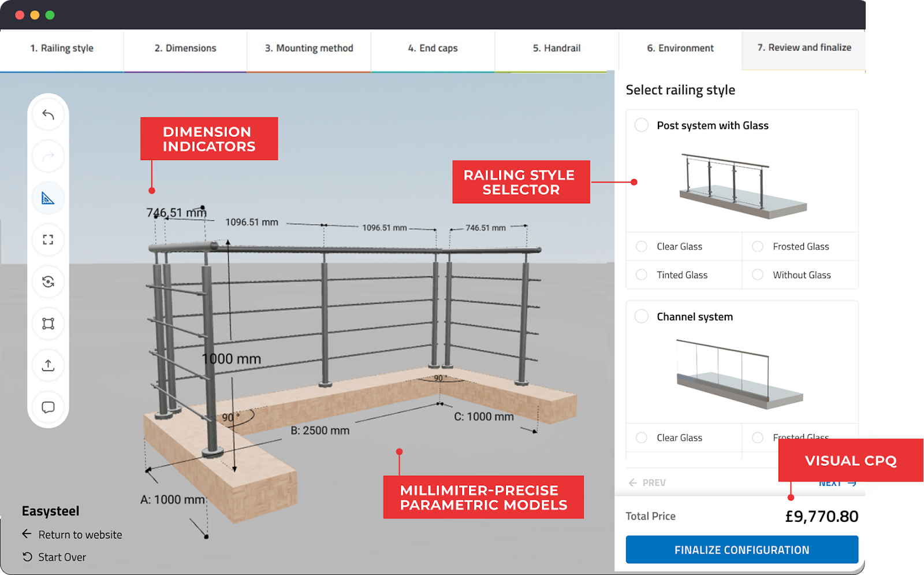
Task: Click the fullscreen view icon
Action: click(x=49, y=240)
